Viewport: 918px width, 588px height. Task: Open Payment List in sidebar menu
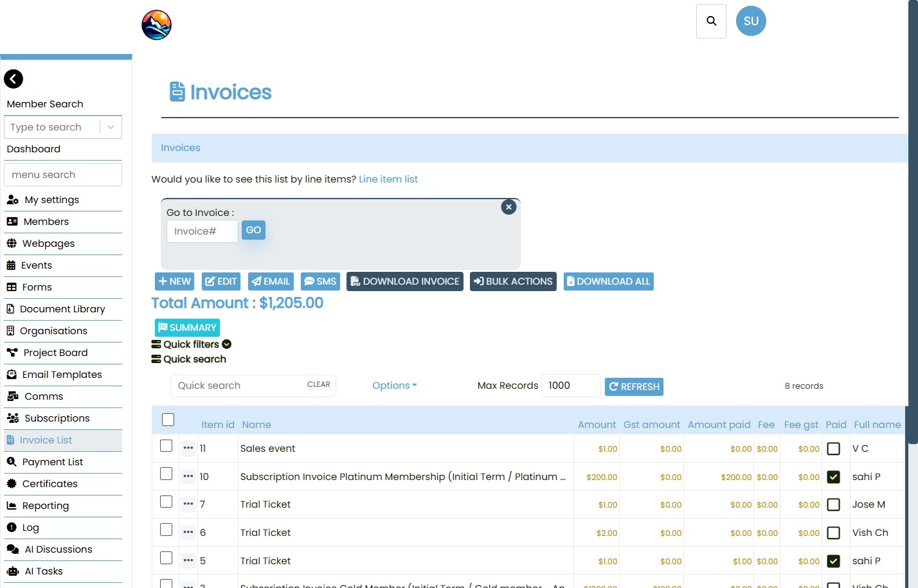click(53, 462)
